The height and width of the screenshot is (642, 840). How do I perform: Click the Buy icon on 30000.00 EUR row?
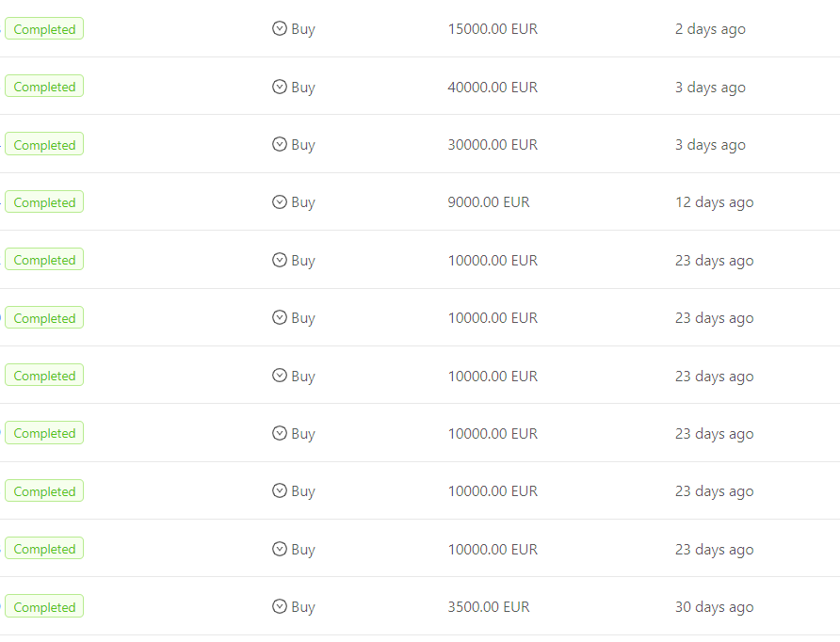[280, 144]
